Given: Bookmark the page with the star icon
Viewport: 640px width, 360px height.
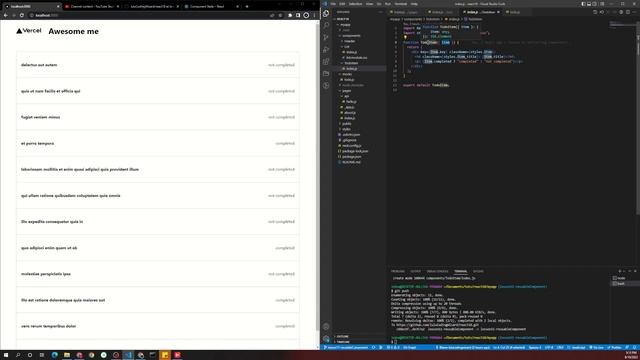Looking at the screenshot, I should click(280, 15).
